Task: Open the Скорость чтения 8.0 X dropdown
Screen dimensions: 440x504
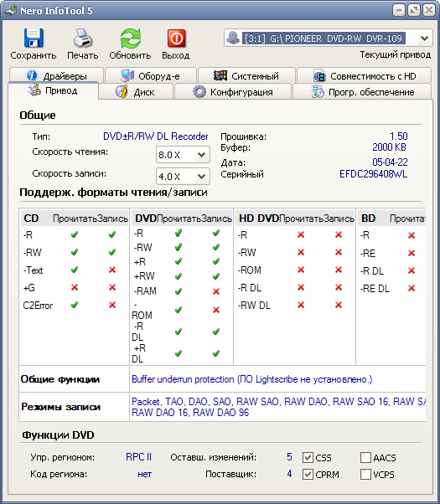Action: point(201,155)
